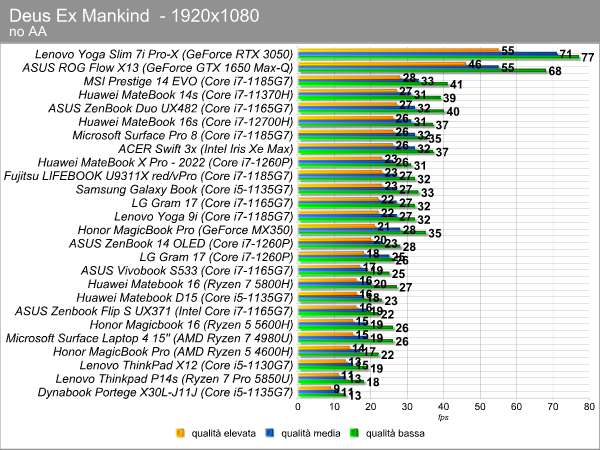Select the Honor MagicBook Pro (GeForce MX350) label

tap(185, 230)
